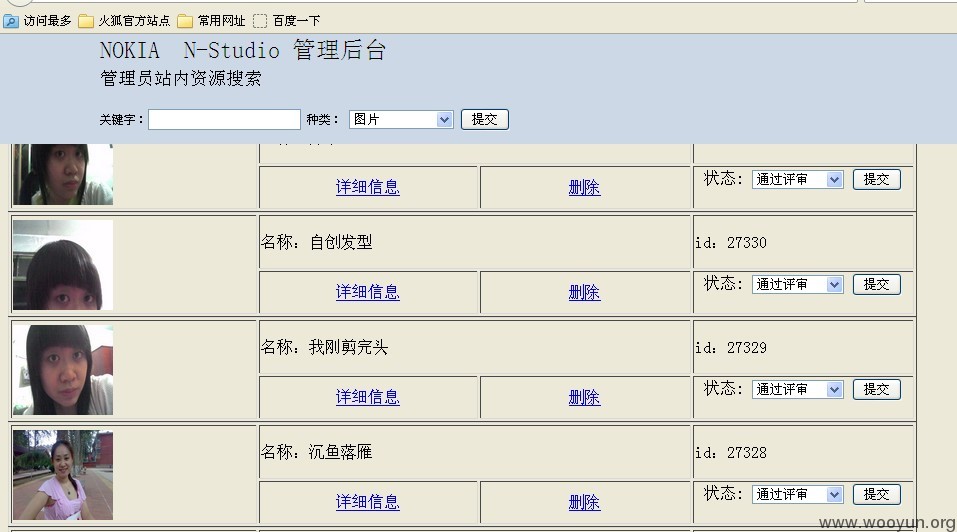Open the 百度一下 bookmark
This screenshot has width=957, height=532.
coord(287,21)
